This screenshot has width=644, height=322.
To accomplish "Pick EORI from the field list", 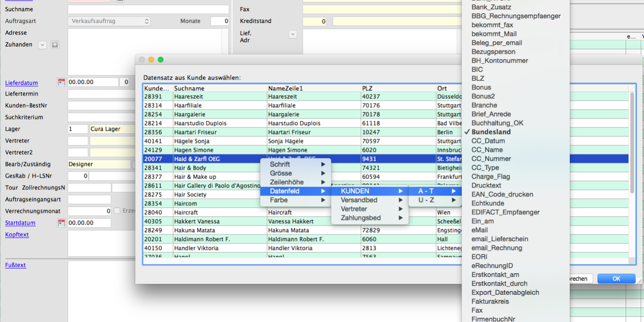I will coord(516,257).
